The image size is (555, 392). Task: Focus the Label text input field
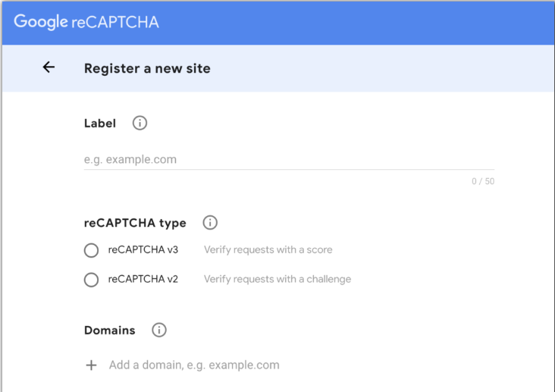[x=288, y=160]
